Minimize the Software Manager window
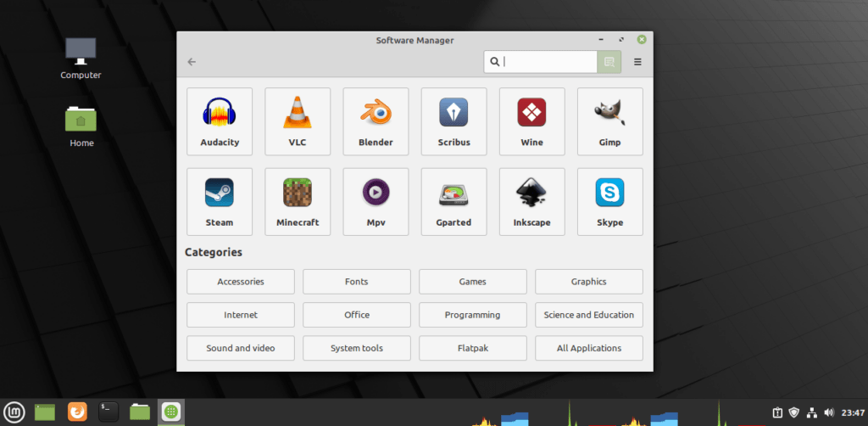Viewport: 868px width, 426px height. (601, 40)
